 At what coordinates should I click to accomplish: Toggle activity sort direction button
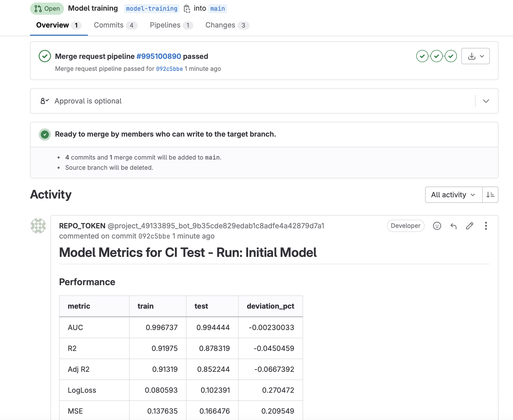point(490,195)
